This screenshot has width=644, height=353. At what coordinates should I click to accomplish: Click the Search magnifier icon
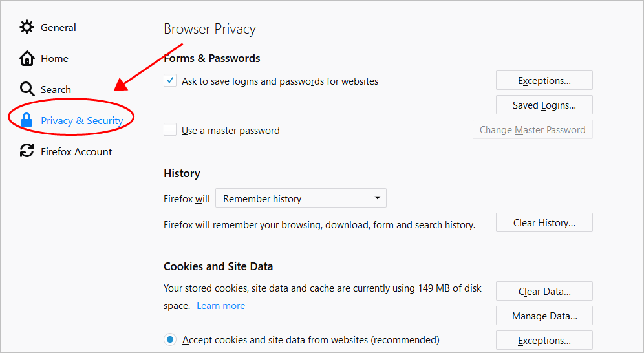pyautogui.click(x=27, y=89)
